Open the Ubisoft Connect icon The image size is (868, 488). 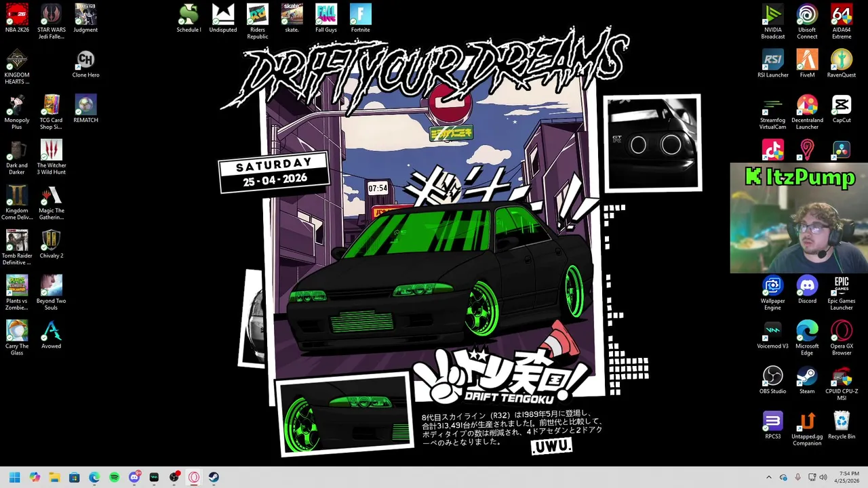tap(807, 22)
